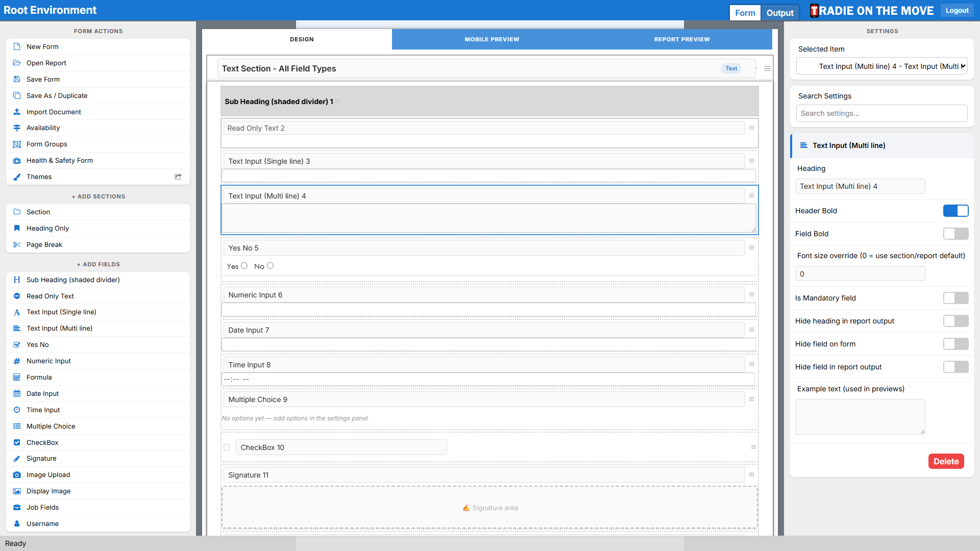Switch to the Mobile Preview tab

[492, 39]
